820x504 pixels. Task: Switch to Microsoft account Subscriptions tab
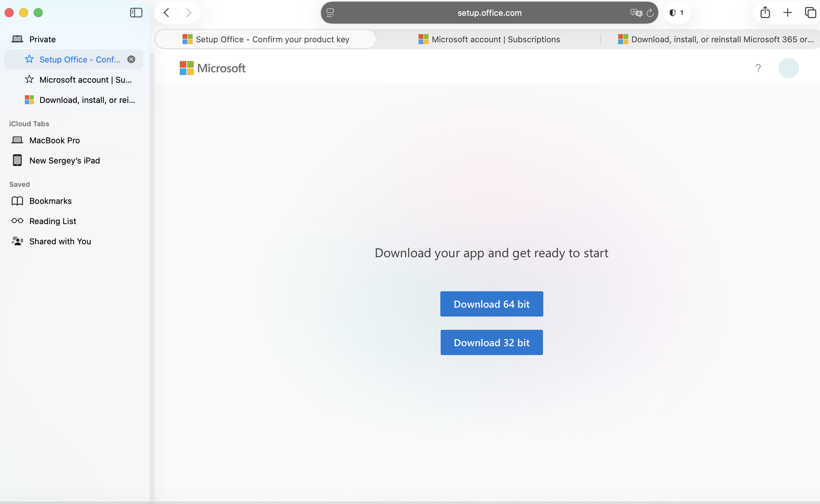pos(489,39)
